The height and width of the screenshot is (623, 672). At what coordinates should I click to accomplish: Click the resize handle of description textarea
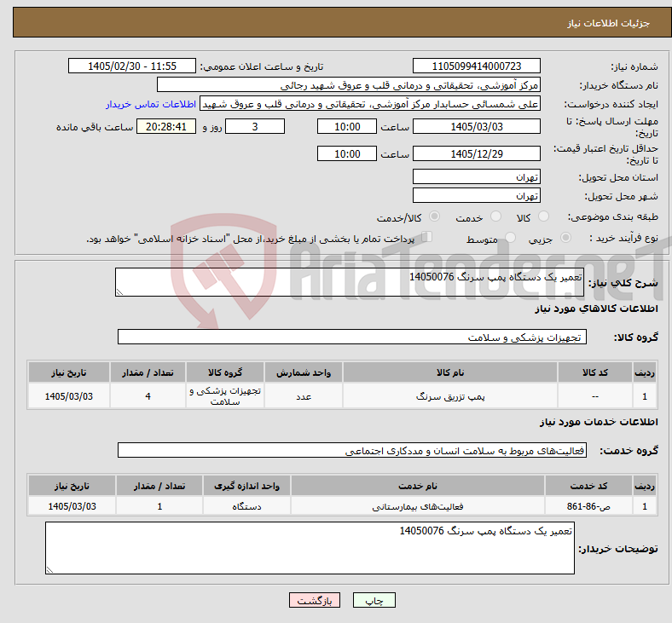[119, 292]
